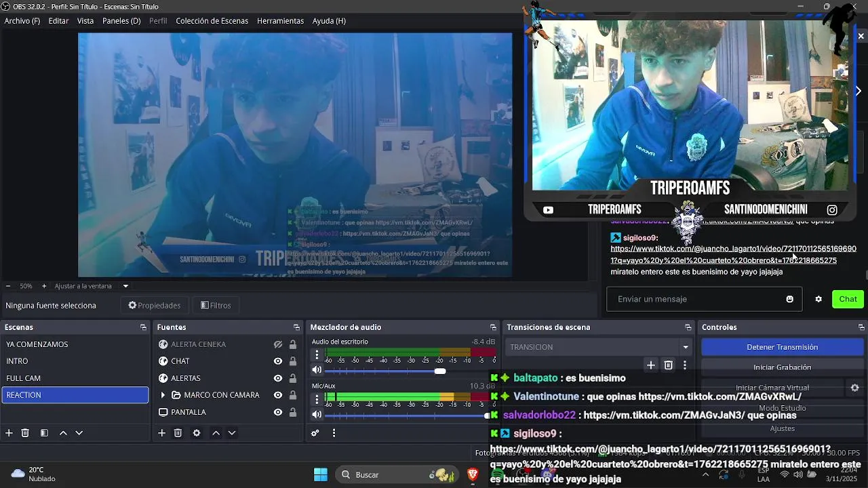Screen dimensions: 868x488
Task: Toggle lock on ALERTA CENEKA source
Action: (x=293, y=344)
